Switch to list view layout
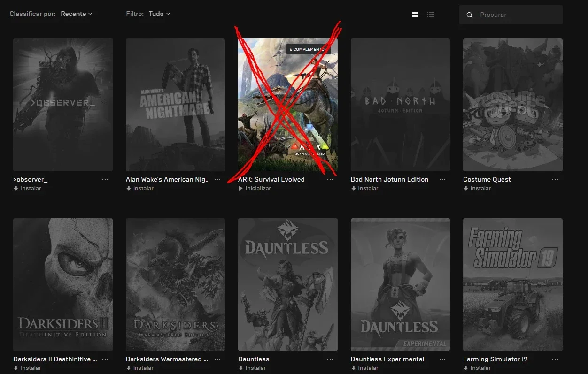588x374 pixels. 430,15
